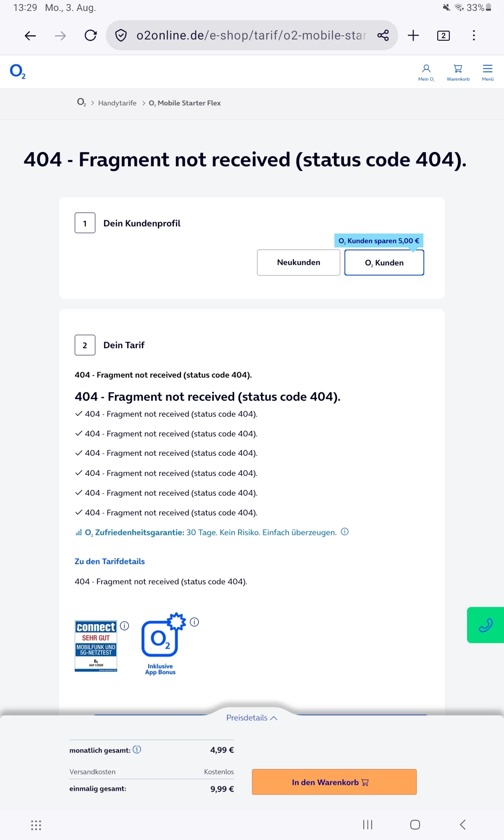The height and width of the screenshot is (840, 504).
Task: Tap the URL address field
Action: click(x=251, y=35)
